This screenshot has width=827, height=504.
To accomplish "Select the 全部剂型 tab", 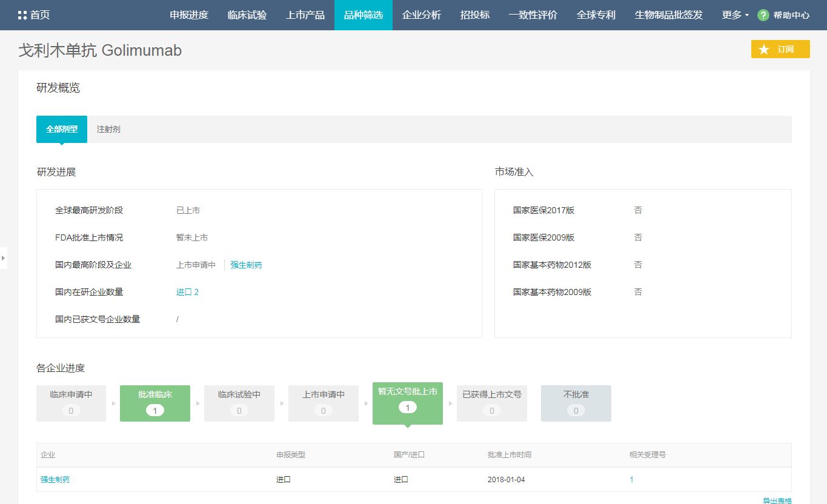I will click(x=62, y=129).
